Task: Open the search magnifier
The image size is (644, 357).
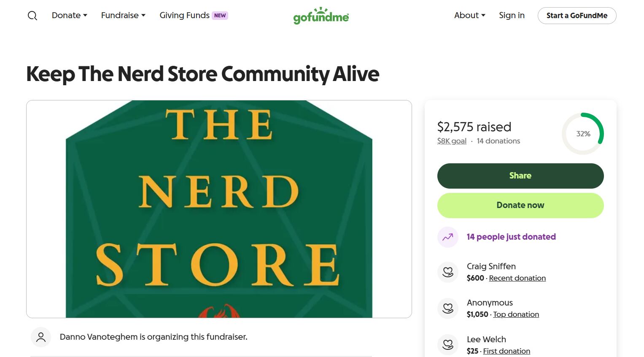Action: click(x=32, y=15)
